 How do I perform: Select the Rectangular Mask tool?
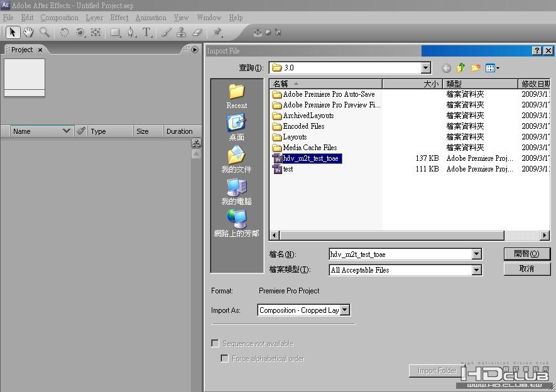coord(115,32)
